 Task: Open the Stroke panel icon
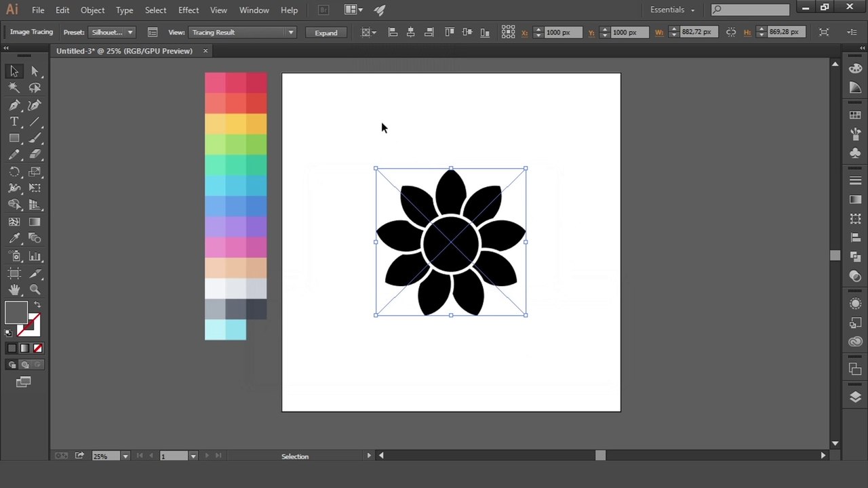[855, 181]
